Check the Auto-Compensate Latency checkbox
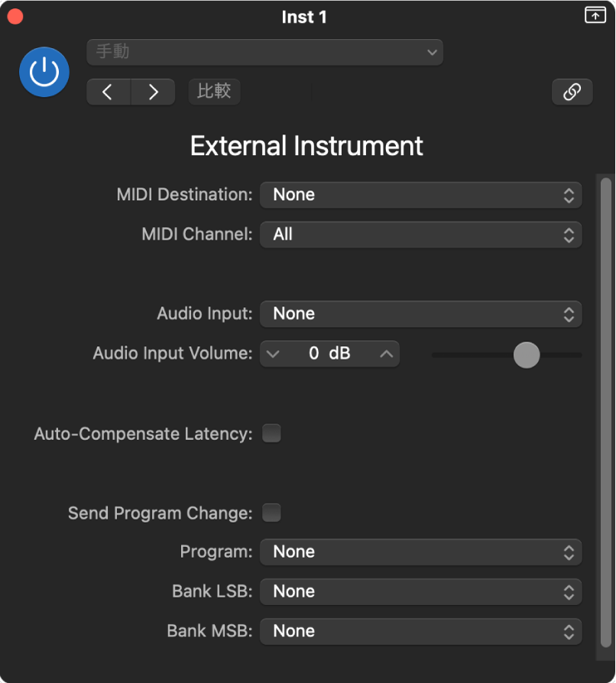Screen dimensions: 616x683 click(271, 433)
